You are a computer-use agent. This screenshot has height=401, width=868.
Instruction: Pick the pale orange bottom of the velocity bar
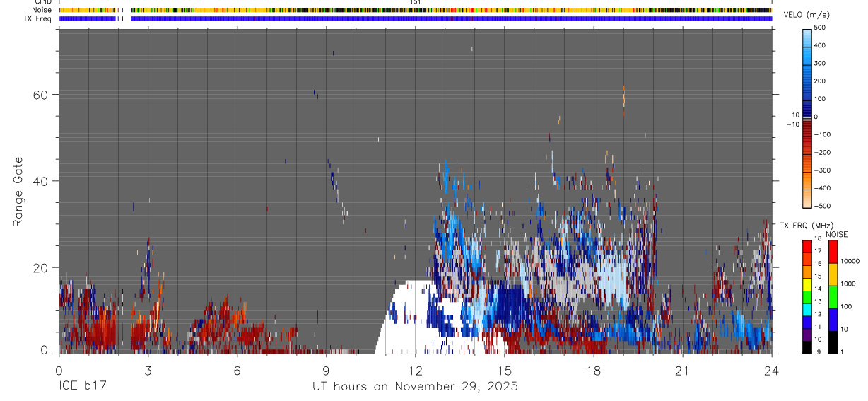point(807,198)
